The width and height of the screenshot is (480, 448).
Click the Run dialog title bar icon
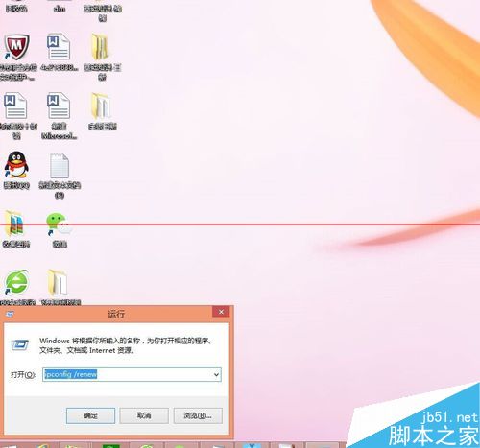click(x=10, y=314)
